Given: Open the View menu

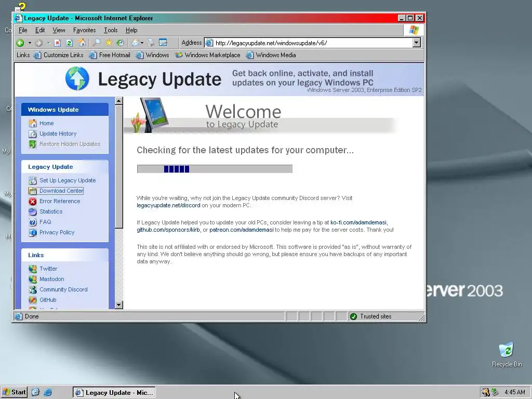Looking at the screenshot, I should (x=59, y=30).
